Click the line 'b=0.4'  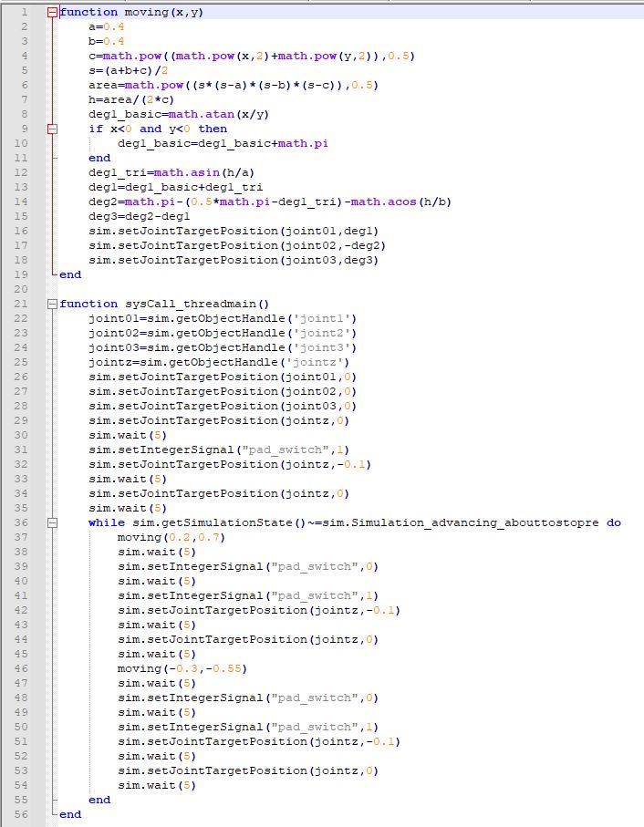click(x=107, y=41)
